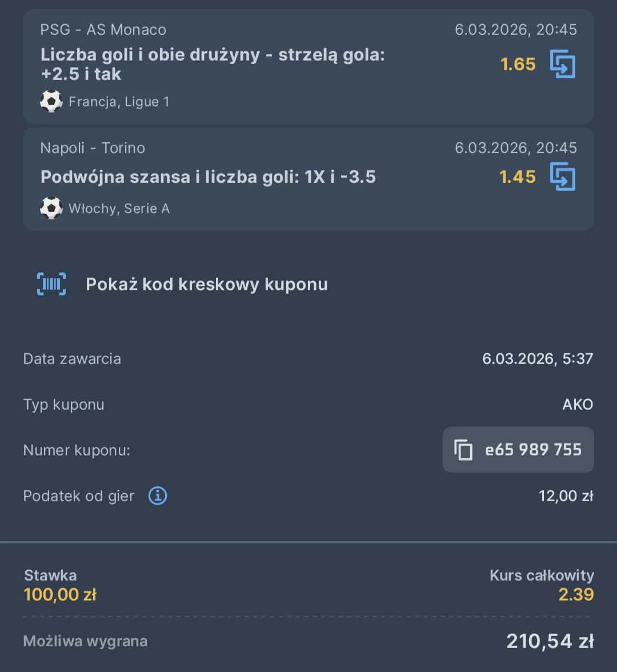Tap the Liczba goli i obie drużyny bet

213,64
